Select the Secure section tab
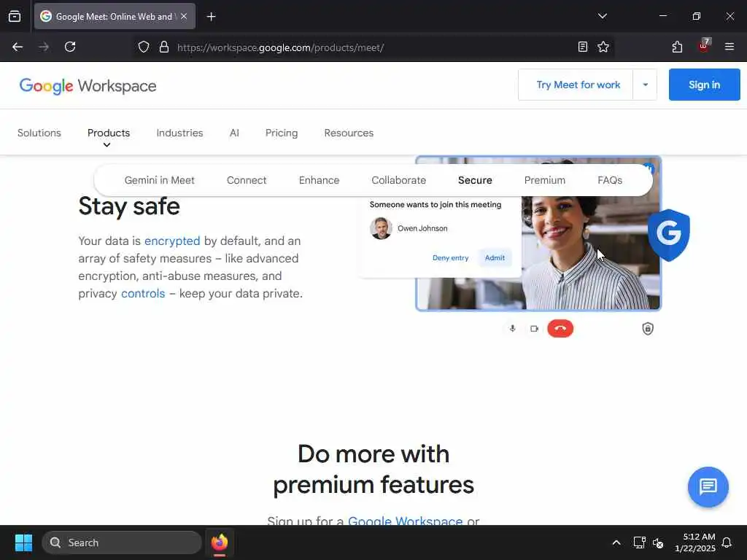747x560 pixels. click(x=475, y=180)
